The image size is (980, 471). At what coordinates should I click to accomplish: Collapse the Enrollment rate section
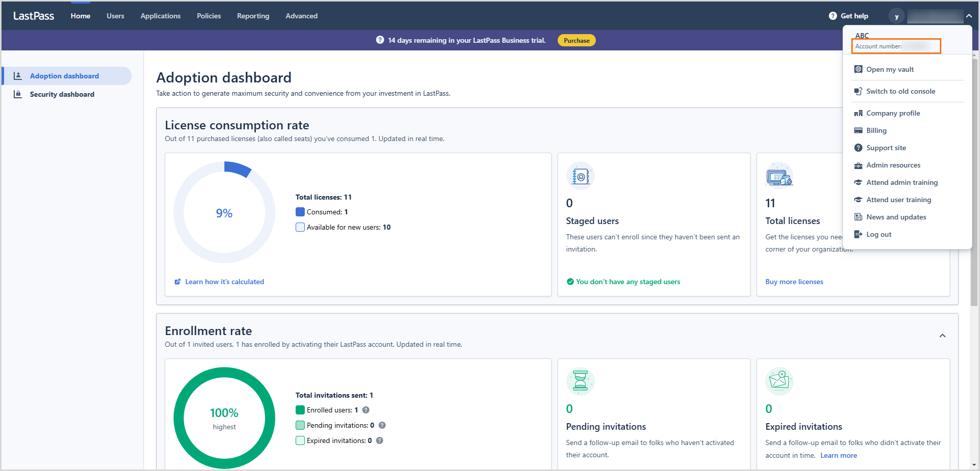click(x=942, y=336)
